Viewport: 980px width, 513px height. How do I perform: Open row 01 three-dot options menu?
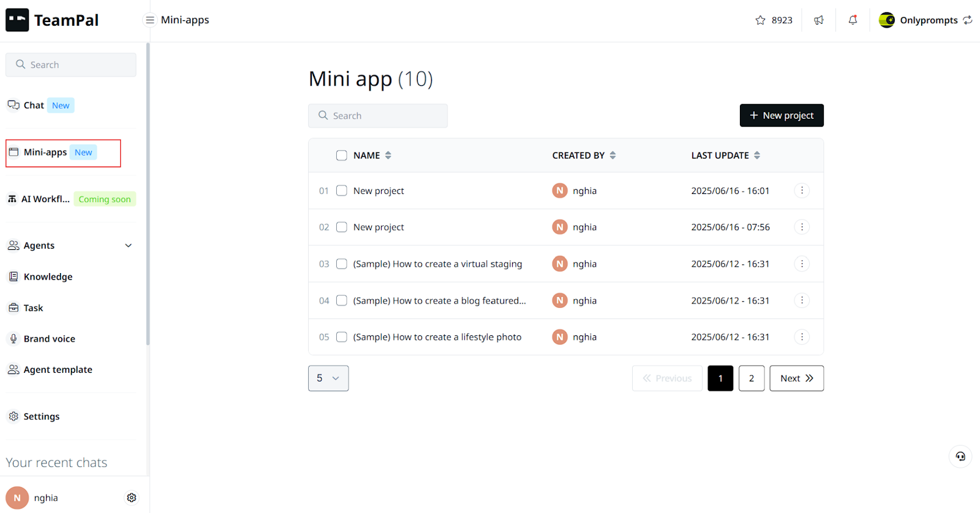tap(802, 190)
